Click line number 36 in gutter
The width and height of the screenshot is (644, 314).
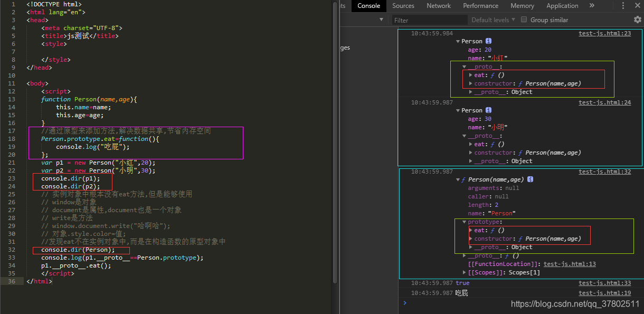click(x=12, y=281)
